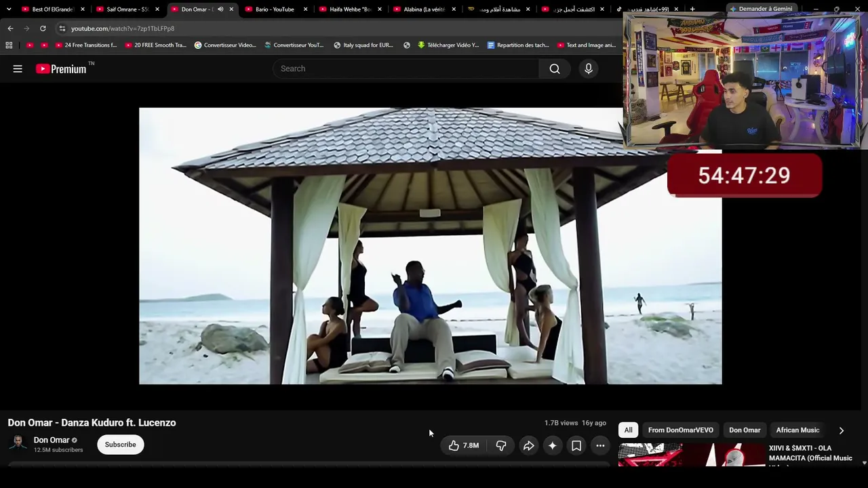The image size is (868, 488).
Task: Open Repartition des tach... bookmark
Action: tap(518, 45)
